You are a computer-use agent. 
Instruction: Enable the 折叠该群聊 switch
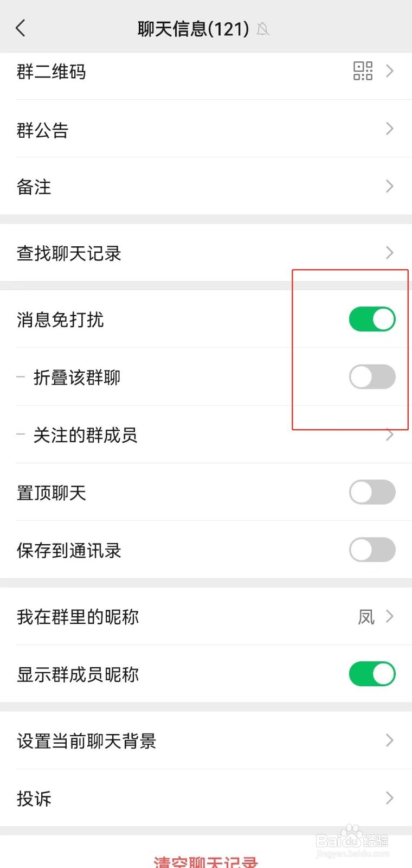click(x=372, y=376)
